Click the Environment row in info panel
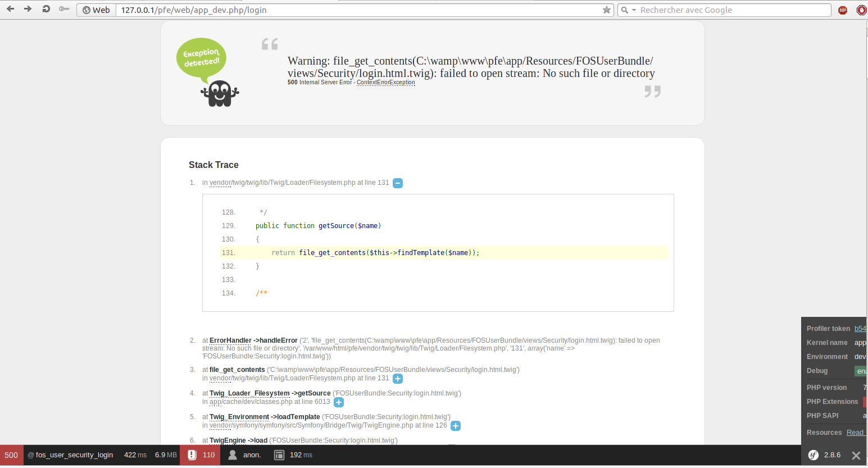The width and height of the screenshot is (868, 468). 837,357
